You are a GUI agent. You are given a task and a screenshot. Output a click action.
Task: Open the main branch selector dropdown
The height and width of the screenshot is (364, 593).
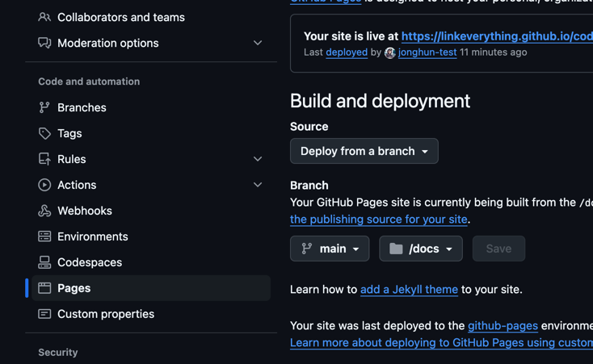tap(330, 249)
